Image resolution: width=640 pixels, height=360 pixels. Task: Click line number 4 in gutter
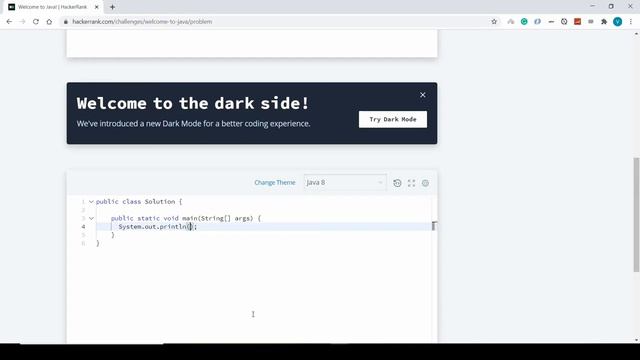click(83, 227)
